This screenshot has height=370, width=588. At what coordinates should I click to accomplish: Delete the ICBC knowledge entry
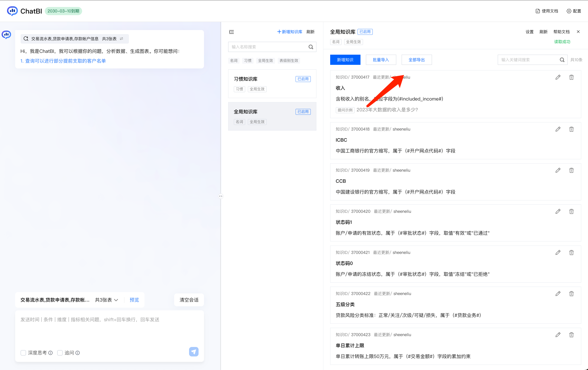point(571,129)
